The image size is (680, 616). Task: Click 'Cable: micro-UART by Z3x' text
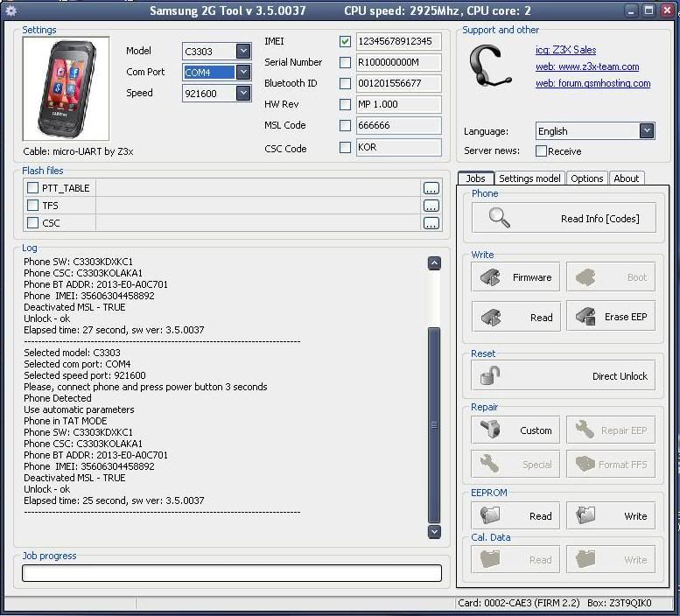78,151
